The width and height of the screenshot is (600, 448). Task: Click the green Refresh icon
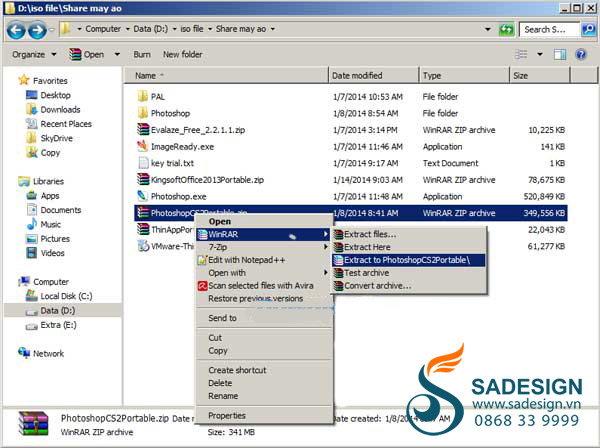coord(506,29)
